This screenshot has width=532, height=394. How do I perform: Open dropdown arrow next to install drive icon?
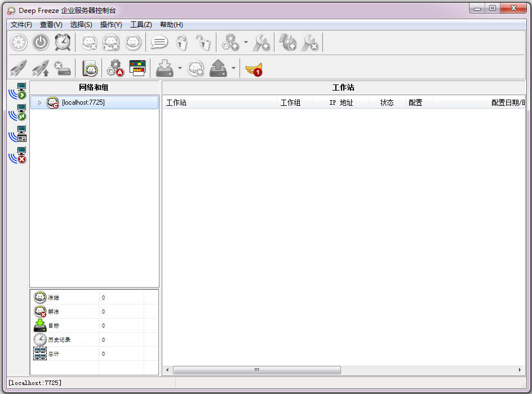point(180,68)
